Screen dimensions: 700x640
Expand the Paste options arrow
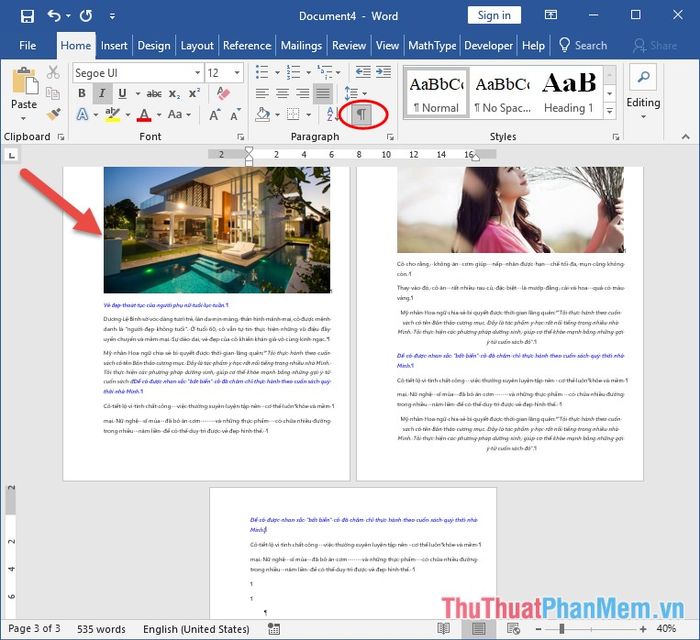[x=24, y=118]
